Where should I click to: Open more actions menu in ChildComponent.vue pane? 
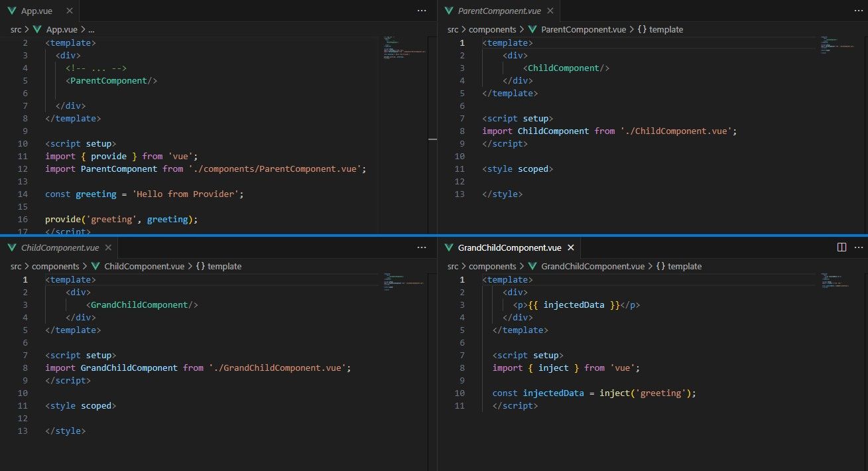coord(422,247)
